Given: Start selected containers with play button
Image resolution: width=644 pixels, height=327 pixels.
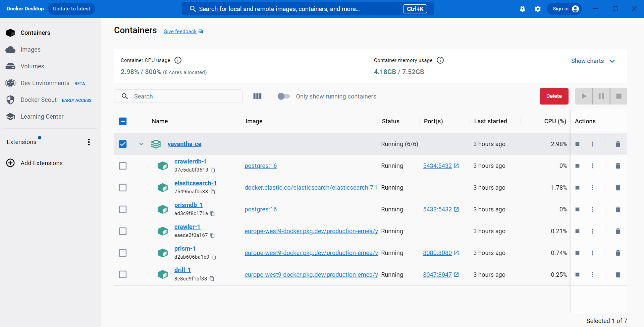Looking at the screenshot, I should [x=584, y=96].
